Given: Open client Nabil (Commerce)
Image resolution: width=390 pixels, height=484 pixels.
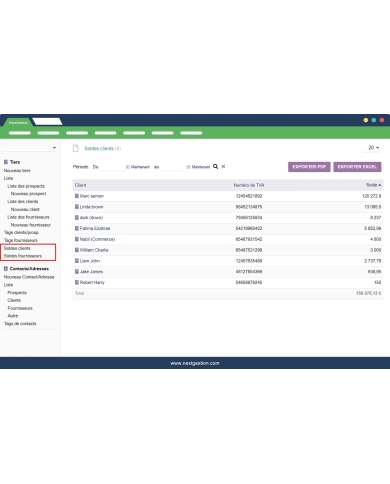Looking at the screenshot, I should point(97,239).
